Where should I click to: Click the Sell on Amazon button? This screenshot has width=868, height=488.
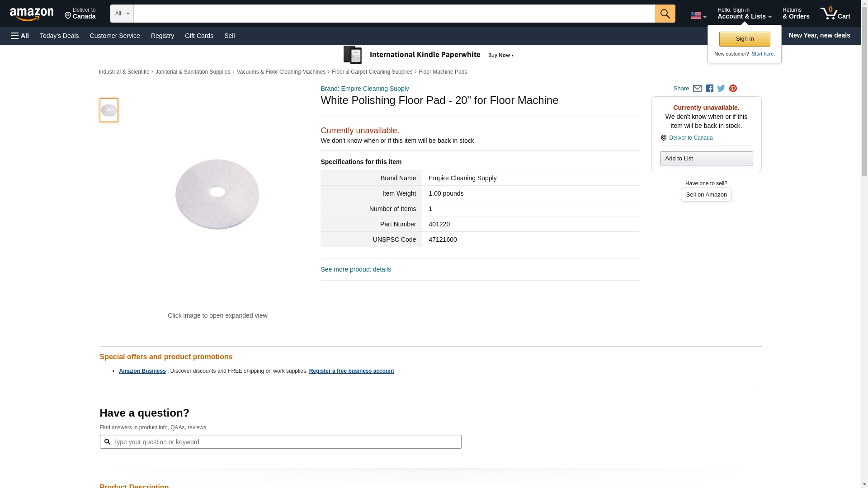coord(706,194)
